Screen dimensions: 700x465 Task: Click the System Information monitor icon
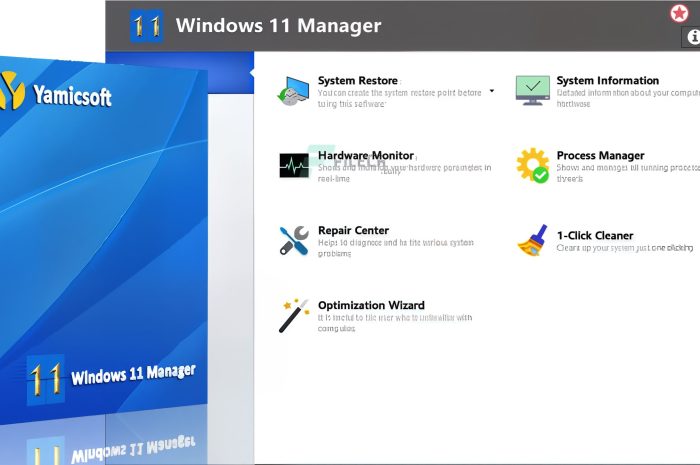coord(532,90)
